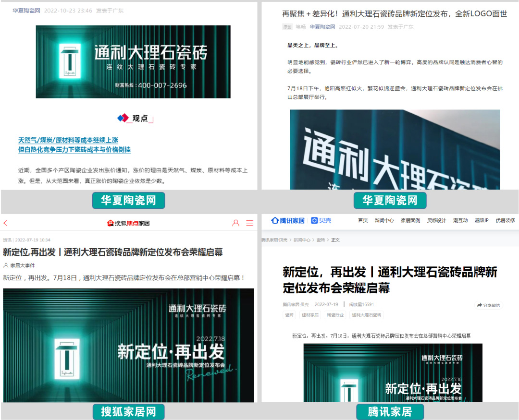Click the 分享微博 share button
Image resolution: width=519 pixels, height=420 pixels.
(489, 305)
